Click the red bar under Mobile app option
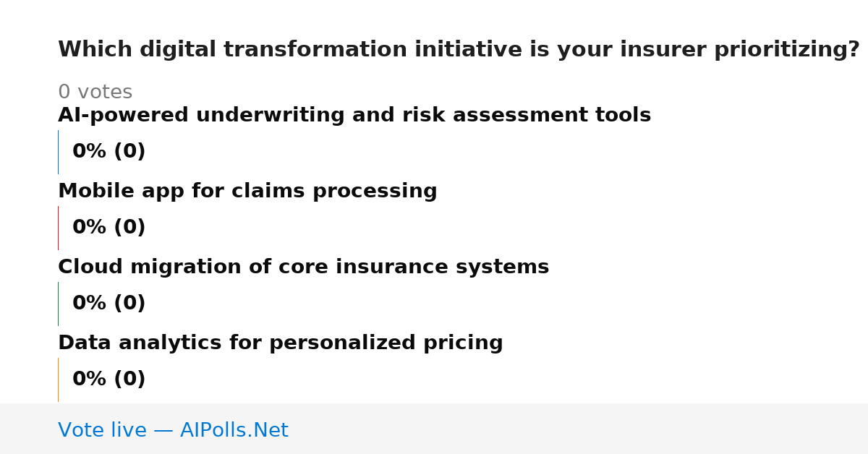 (x=58, y=228)
